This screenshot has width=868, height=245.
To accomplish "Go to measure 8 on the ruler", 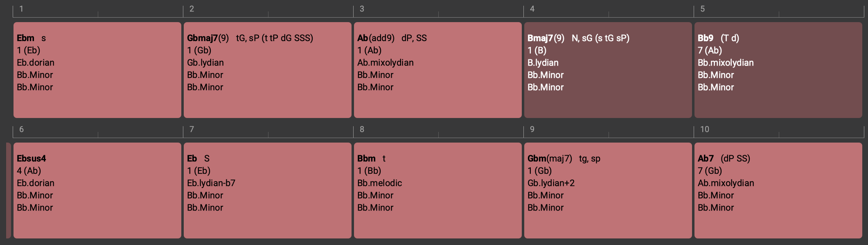I will (x=362, y=129).
